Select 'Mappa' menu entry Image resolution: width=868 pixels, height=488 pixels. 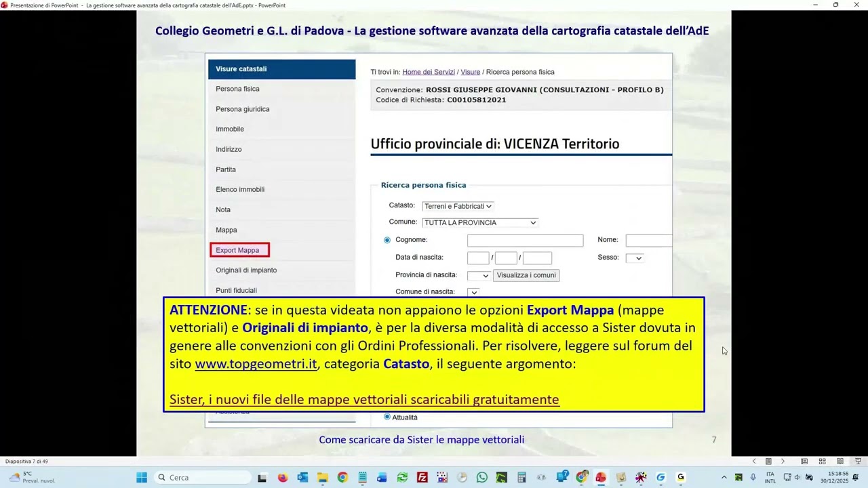click(226, 230)
